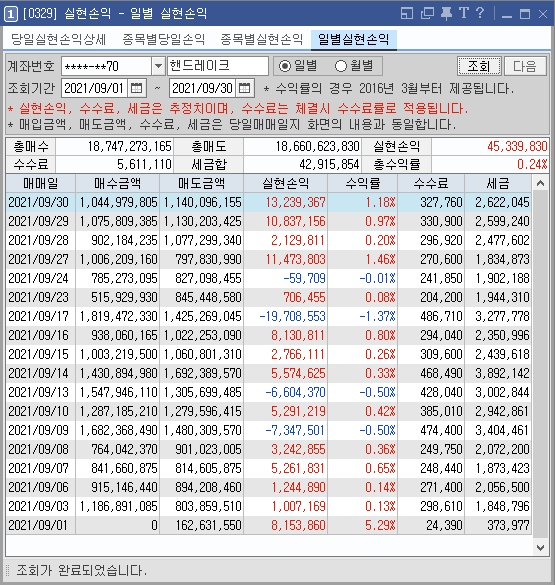Click the scrollbar up arrow
555x585 pixels.
pos(540,183)
